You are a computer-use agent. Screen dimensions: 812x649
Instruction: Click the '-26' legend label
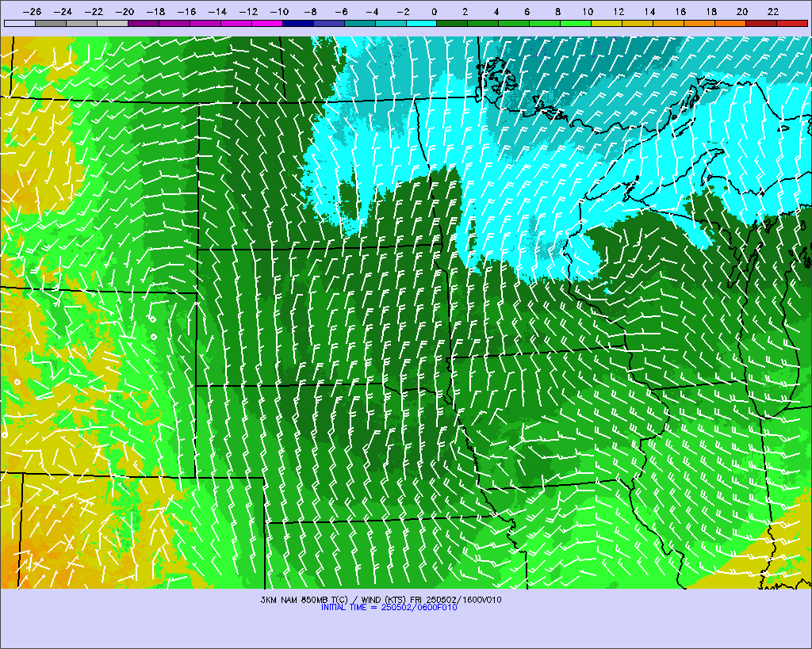coord(32,12)
